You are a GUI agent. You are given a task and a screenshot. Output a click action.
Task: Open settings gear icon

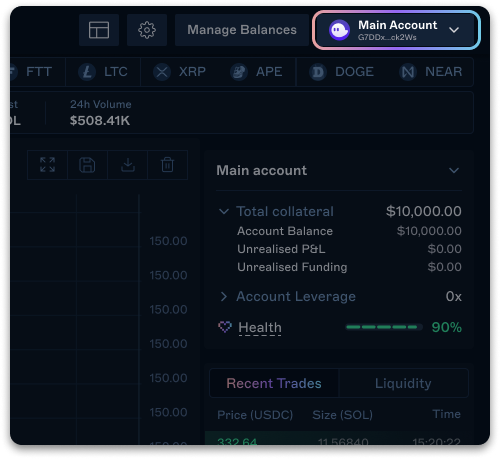pyautogui.click(x=147, y=30)
